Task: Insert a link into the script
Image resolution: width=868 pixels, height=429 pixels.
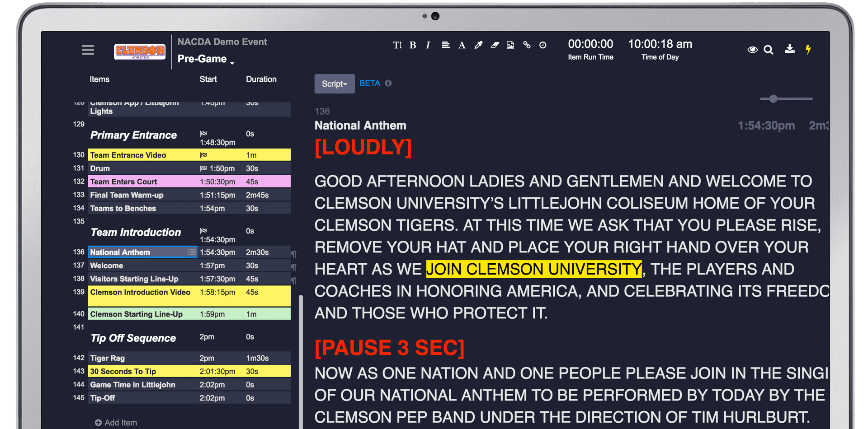Action: pyautogui.click(x=527, y=45)
